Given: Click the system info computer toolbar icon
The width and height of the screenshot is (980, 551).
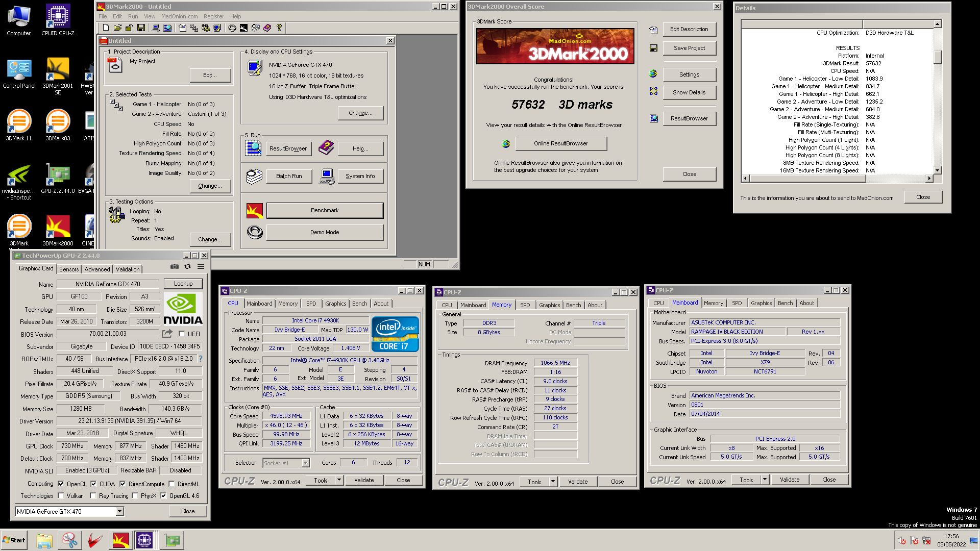Looking at the screenshot, I should pos(156,28).
